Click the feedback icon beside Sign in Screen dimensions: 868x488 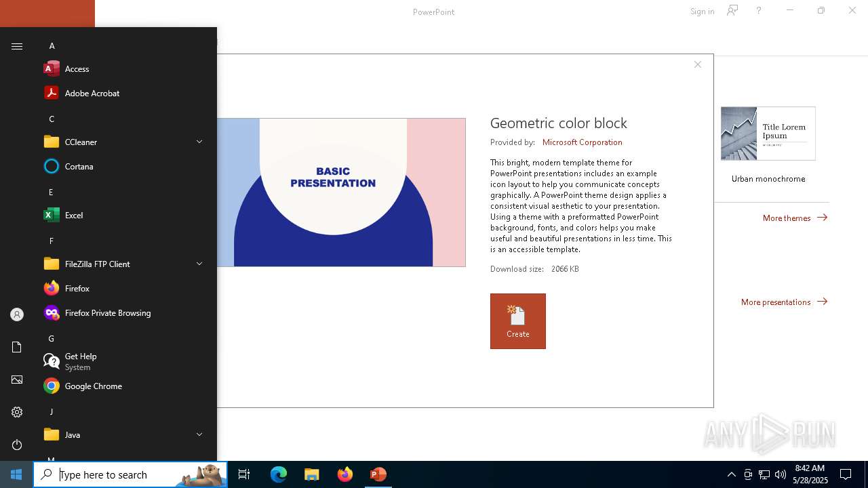[x=732, y=11]
